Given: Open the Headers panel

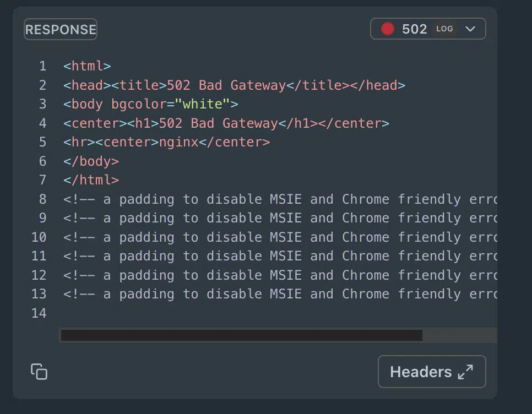Looking at the screenshot, I should click(x=432, y=372).
